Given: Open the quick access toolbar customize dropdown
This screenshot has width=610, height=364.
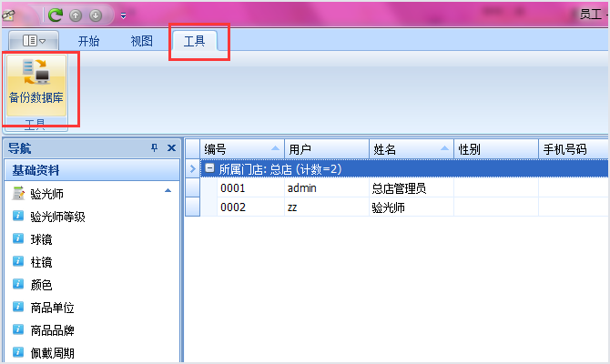Looking at the screenshot, I should (x=123, y=16).
